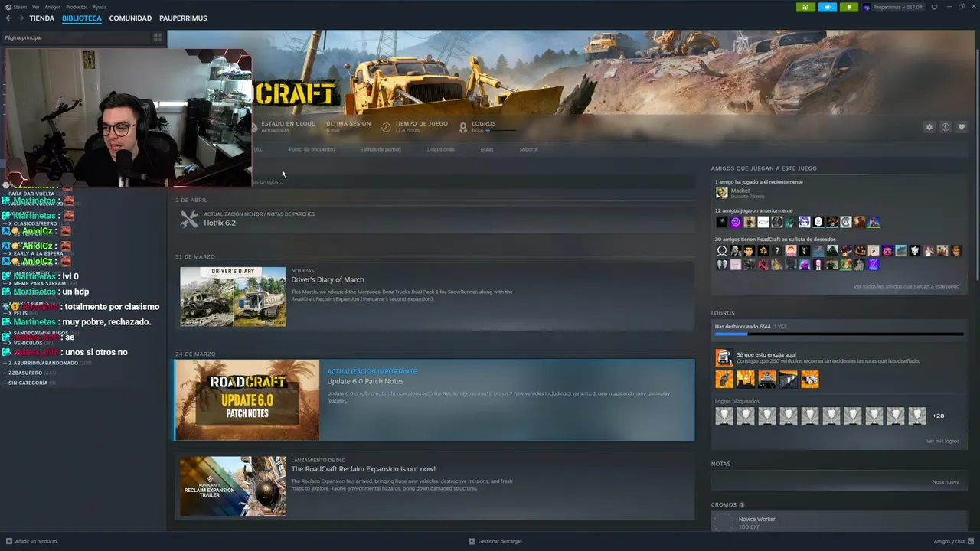
Task: Click the 'Hotfix 6.2' patch notes title
Action: 220,223
